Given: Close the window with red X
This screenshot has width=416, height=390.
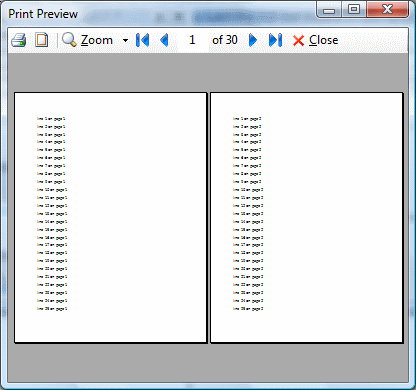Looking at the screenshot, I should click(x=387, y=9).
